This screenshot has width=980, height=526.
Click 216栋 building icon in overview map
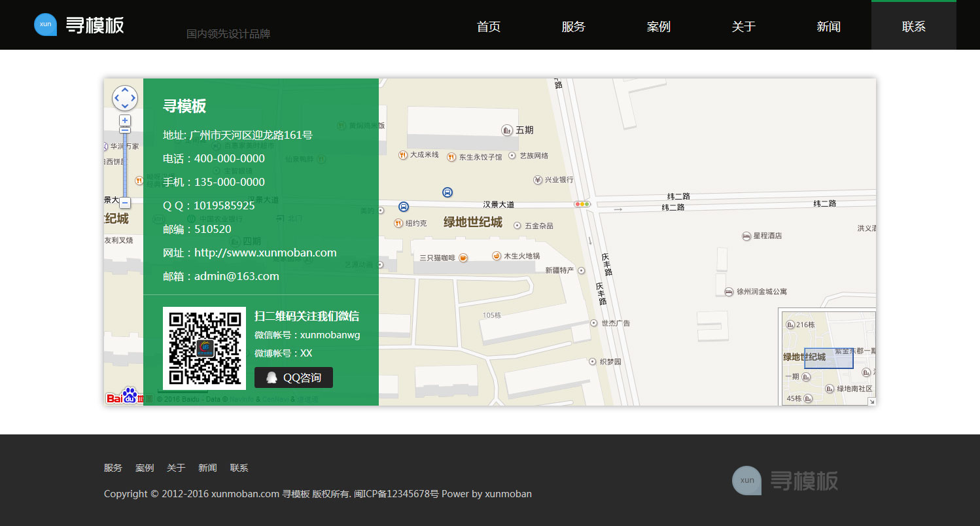point(790,324)
